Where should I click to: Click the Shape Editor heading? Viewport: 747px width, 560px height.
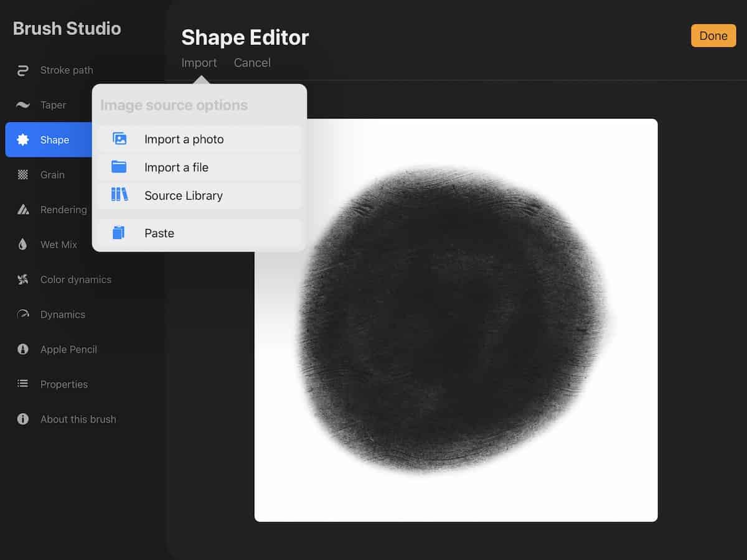245,37
